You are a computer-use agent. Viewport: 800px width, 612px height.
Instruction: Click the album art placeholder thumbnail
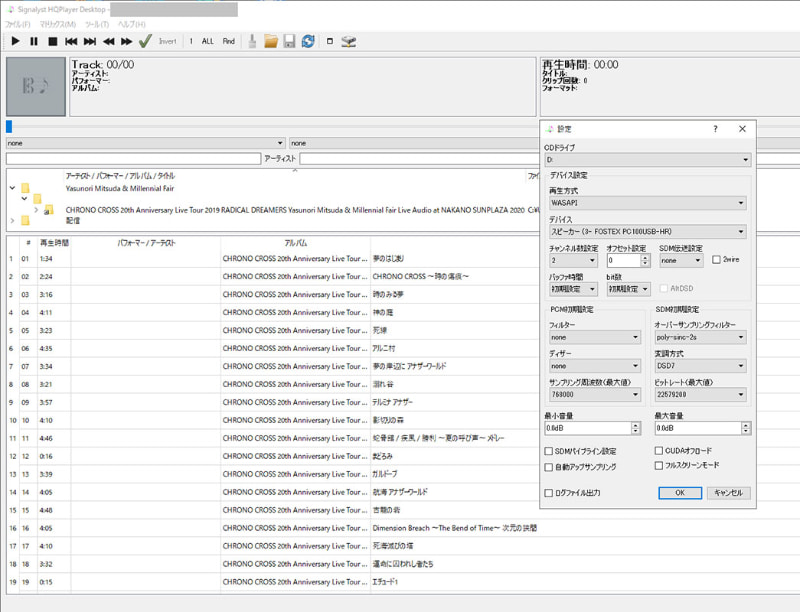coord(36,86)
